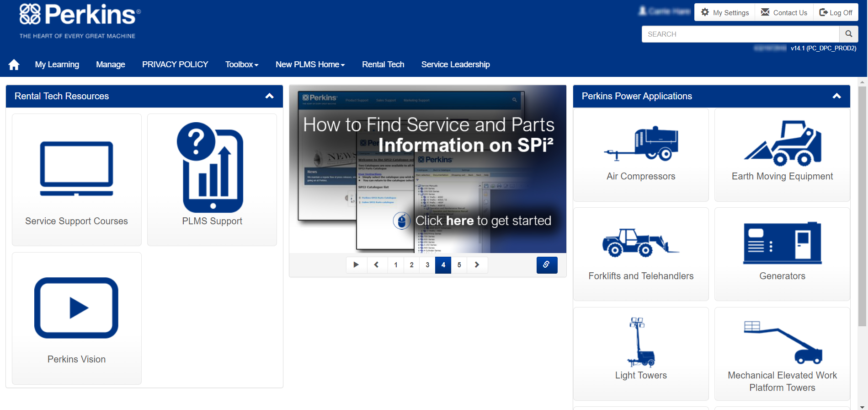Select the Earth Moving Equipment icon
The image size is (868, 410).
tap(782, 144)
